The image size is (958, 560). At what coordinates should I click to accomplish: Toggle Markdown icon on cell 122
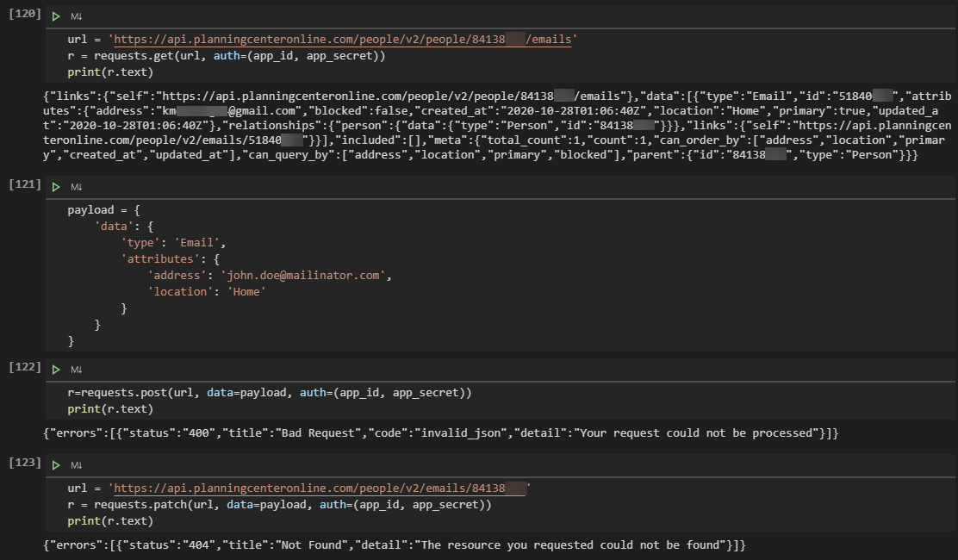click(77, 370)
